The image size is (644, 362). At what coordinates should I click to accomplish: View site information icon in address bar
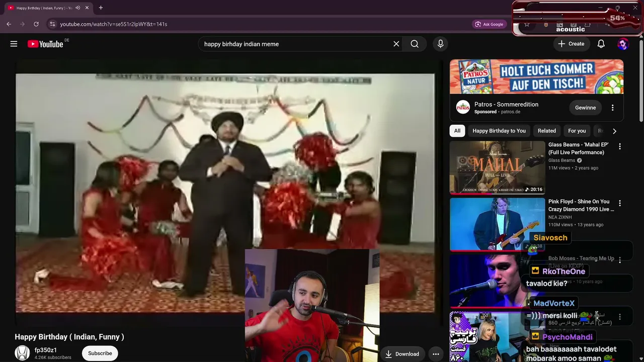[52, 24]
